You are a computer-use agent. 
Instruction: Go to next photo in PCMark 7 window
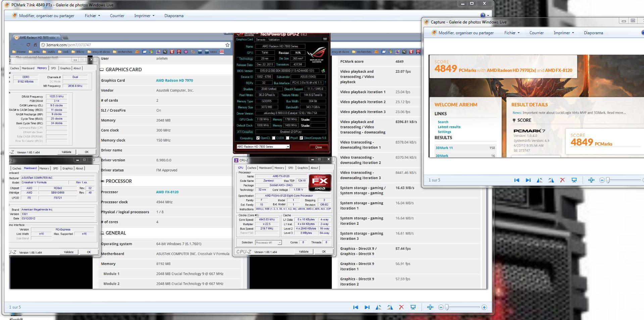click(x=367, y=307)
